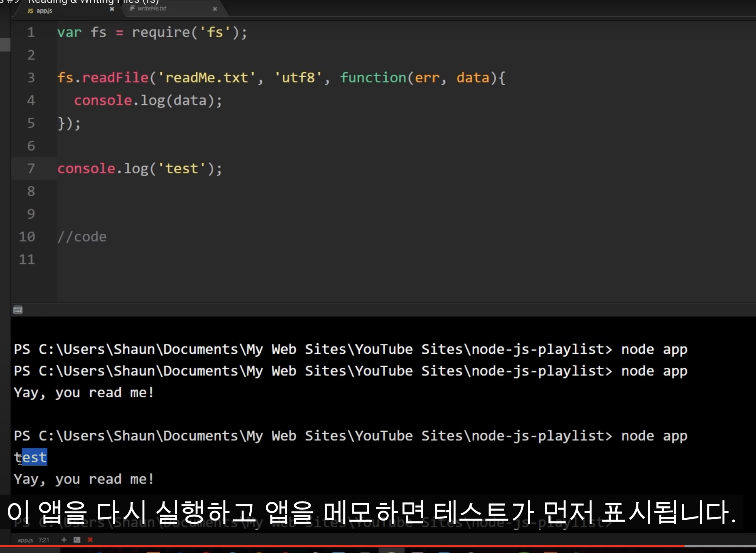Image resolution: width=756 pixels, height=553 pixels.
Task: Close the app.js tab
Action: coord(111,9)
